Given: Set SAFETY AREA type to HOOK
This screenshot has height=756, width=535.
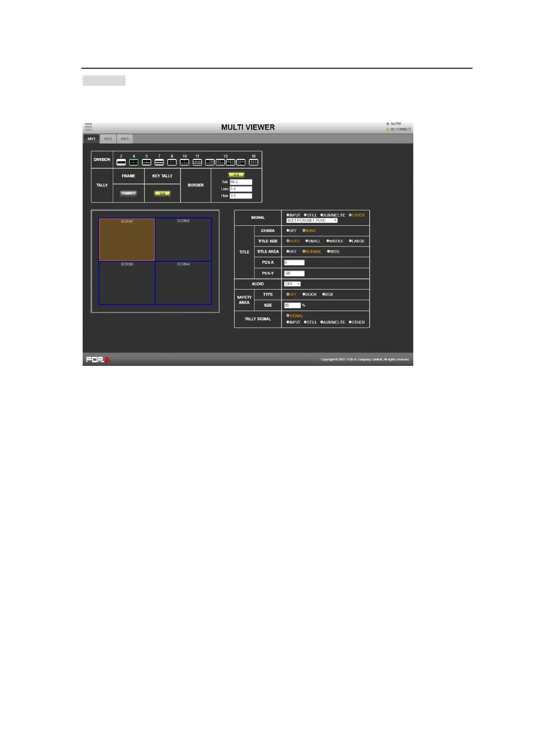Looking at the screenshot, I should [310, 294].
